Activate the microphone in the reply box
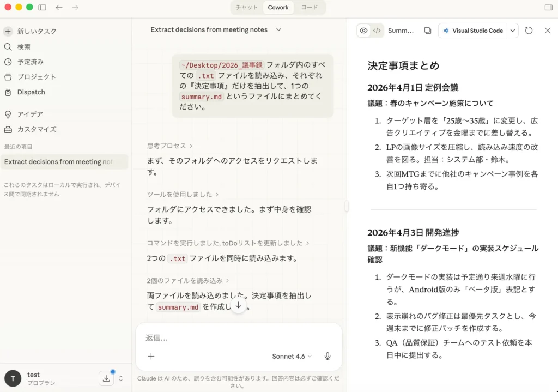Viewport: 558px width, 392px height. tap(327, 357)
